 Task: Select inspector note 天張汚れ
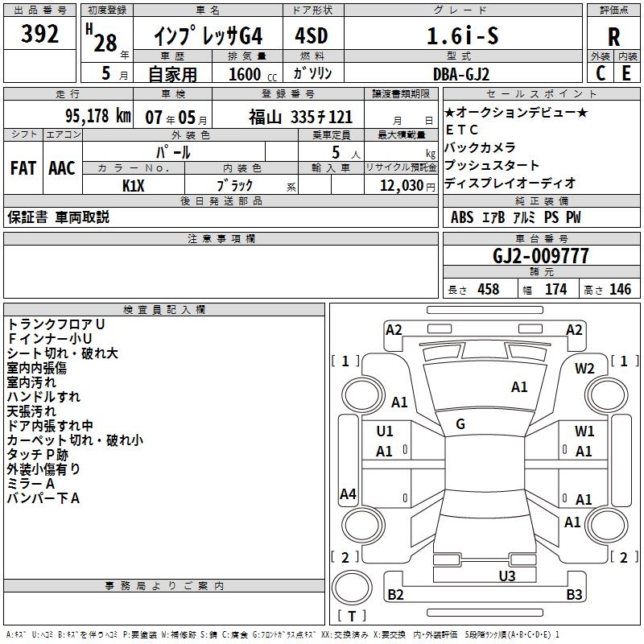(31, 411)
